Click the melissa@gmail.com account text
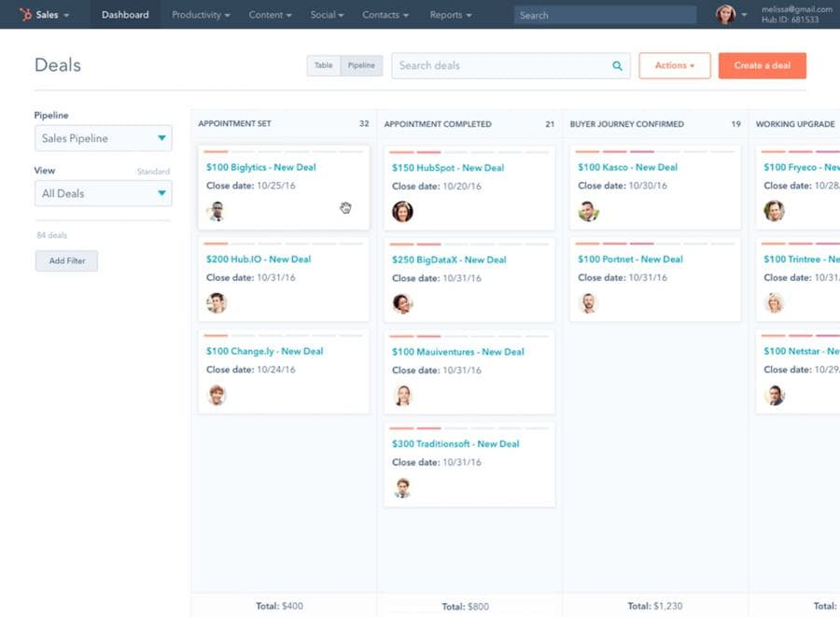This screenshot has height=617, width=840. pyautogui.click(x=797, y=9)
